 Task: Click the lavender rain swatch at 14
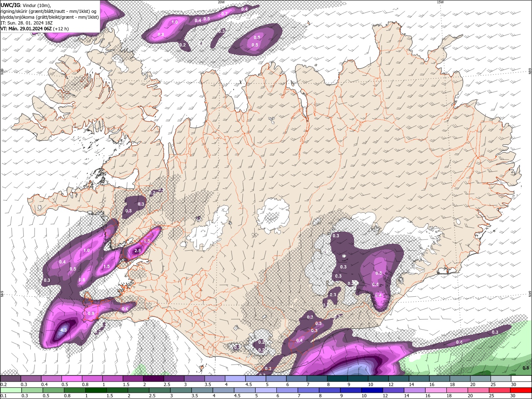pos(414,390)
